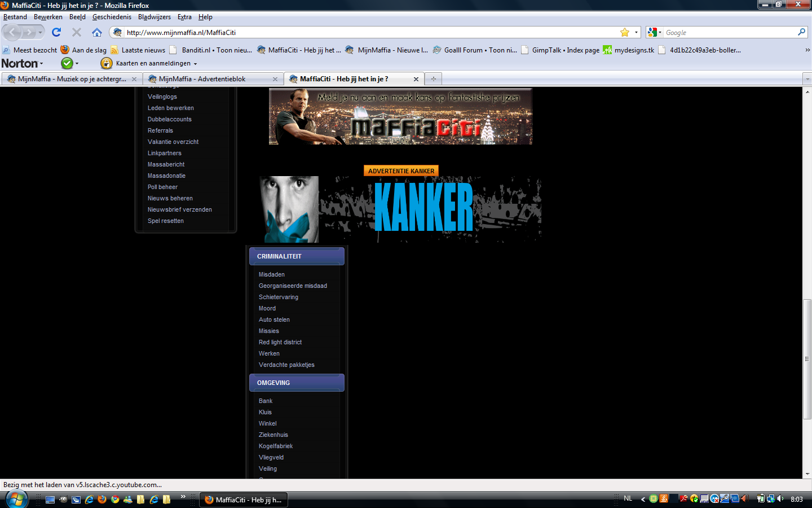Open the GimpTalk Index page bookmark
This screenshot has height=508, width=812.
coord(561,50)
